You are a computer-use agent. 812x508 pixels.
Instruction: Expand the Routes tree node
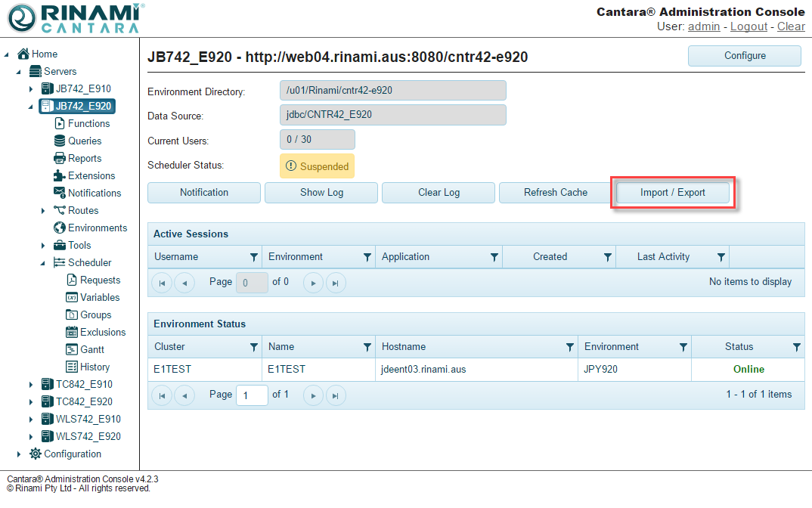(x=44, y=211)
